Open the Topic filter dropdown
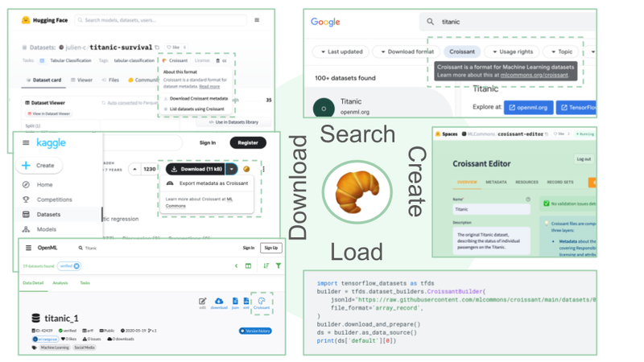Screen dimensions: 644x362 click(x=560, y=51)
